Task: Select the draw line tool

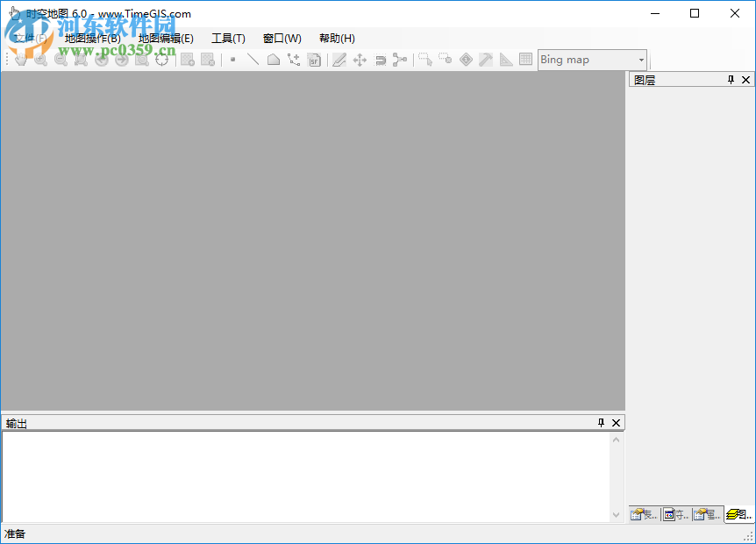Action: point(253,59)
